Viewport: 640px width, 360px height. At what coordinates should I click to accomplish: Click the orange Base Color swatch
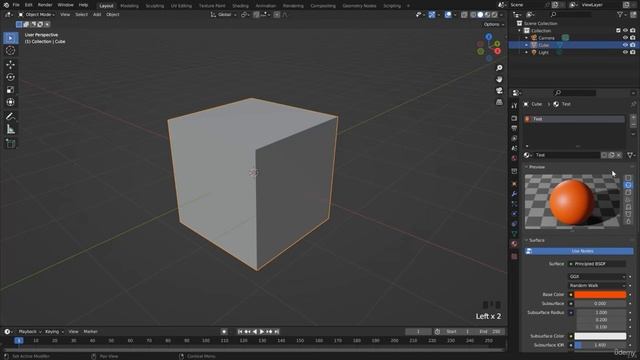(600, 295)
